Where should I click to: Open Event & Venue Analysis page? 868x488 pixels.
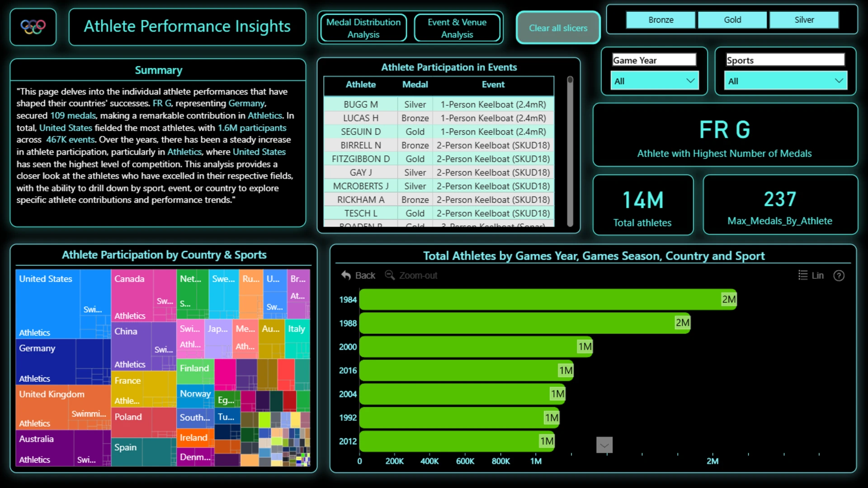point(457,28)
